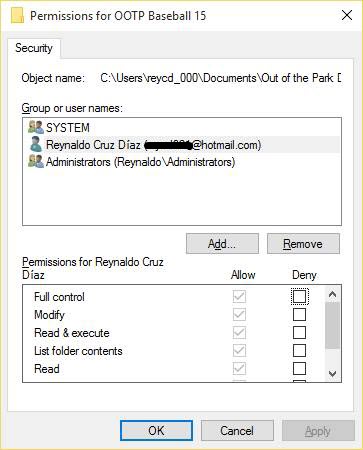This screenshot has width=363, height=450.
Task: Click the permissions list scrollbar thumb
Action: coord(332,325)
